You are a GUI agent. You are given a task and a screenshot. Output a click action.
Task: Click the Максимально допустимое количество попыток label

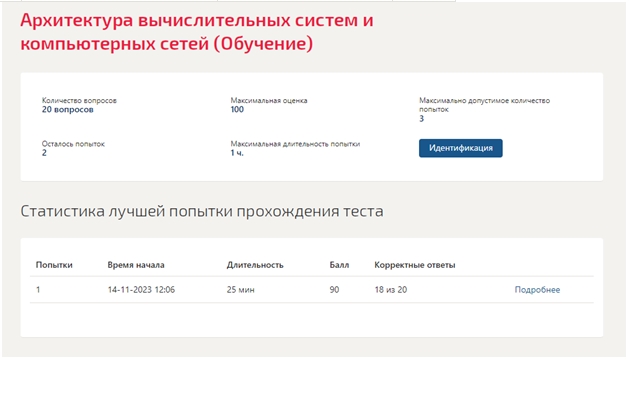(x=484, y=105)
